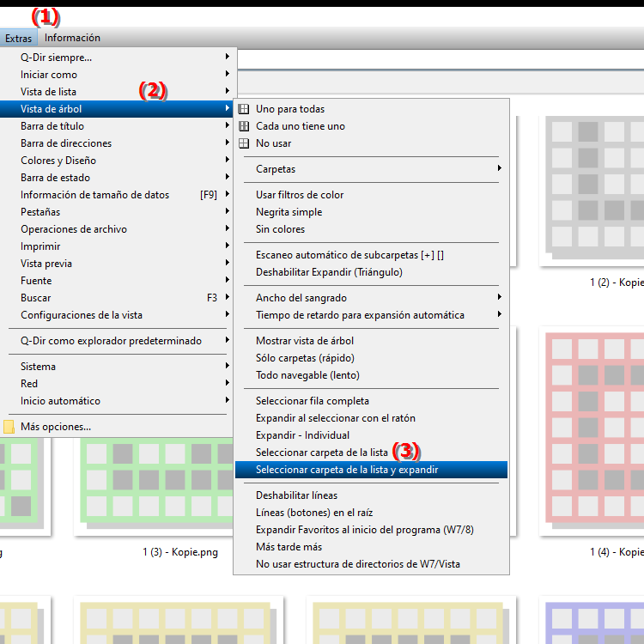
Task: Click 'Seleccionar carpeta de la lista y expandir'
Action: 371,470
